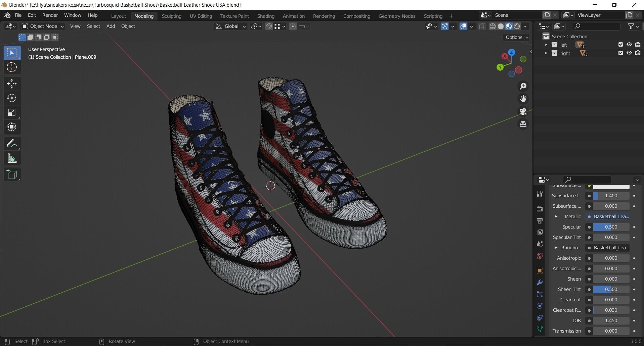The width and height of the screenshot is (644, 346).
Task: Expand the right collection tree
Action: coord(546,53)
